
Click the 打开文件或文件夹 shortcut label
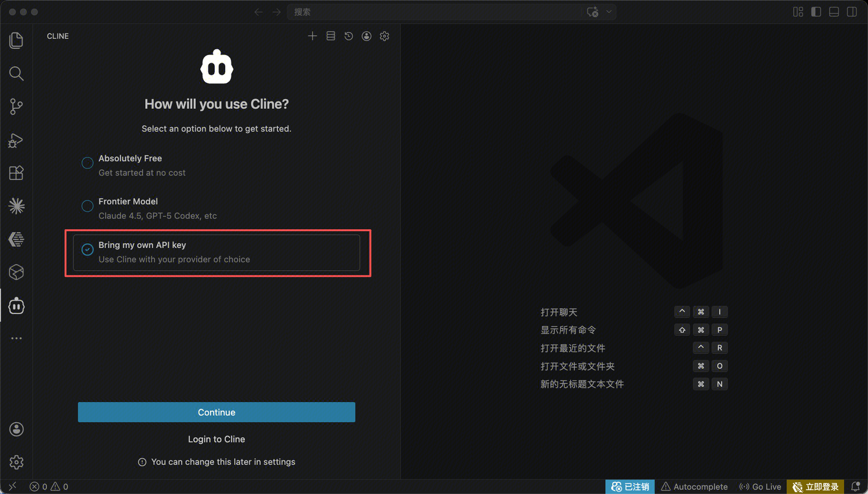pos(578,366)
